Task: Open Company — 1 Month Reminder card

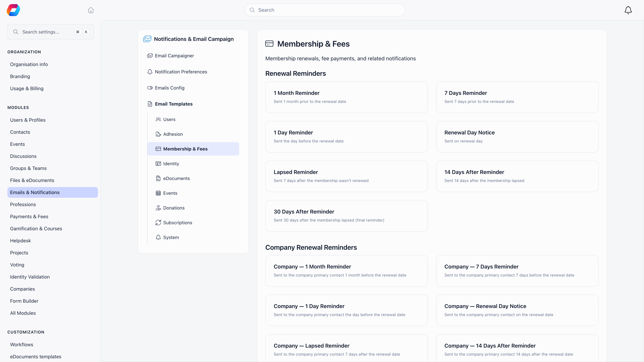Action: [346, 271]
